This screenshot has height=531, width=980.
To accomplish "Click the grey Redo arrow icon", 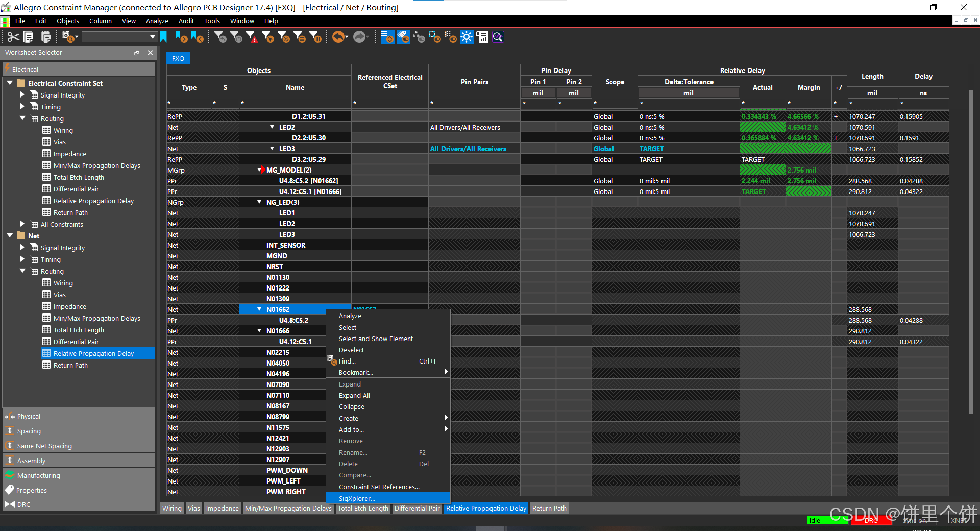I will click(360, 37).
